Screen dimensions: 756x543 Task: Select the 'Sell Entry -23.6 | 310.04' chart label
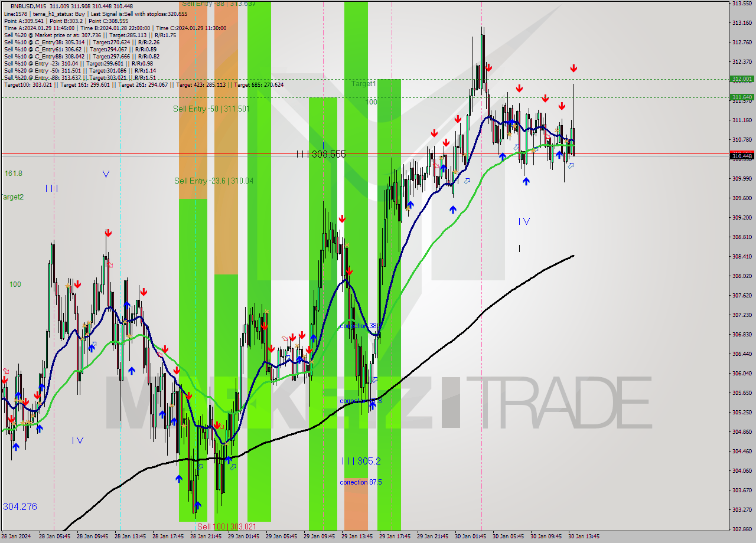coord(214,181)
